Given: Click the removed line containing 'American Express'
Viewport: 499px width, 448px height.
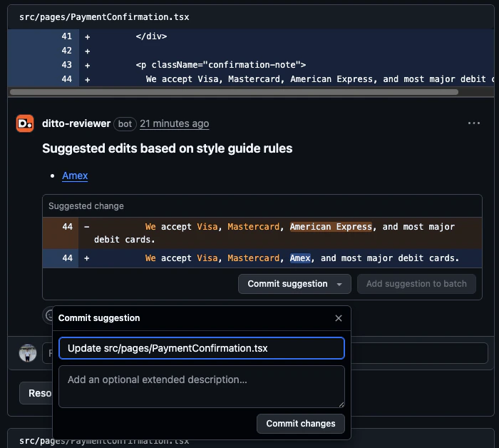Looking at the screenshot, I should (x=262, y=233).
